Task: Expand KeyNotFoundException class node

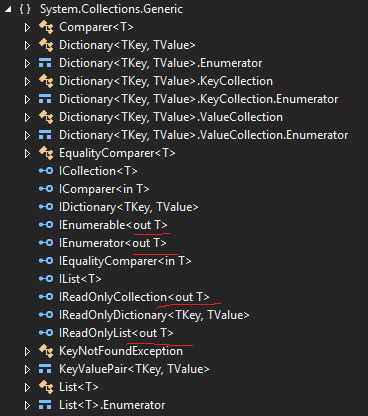Action: click(27, 351)
